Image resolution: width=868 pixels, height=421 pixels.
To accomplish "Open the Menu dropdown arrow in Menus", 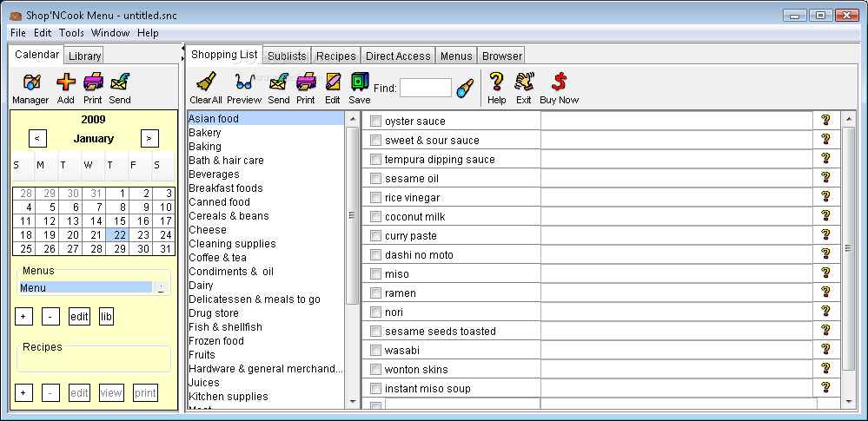I will tap(160, 287).
